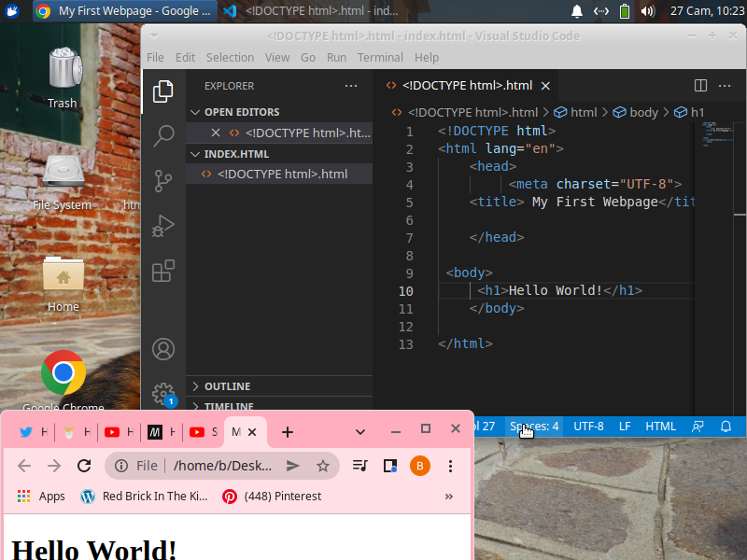Viewport: 747px width, 560px height.
Task: Open the Extensions view
Action: (x=163, y=271)
